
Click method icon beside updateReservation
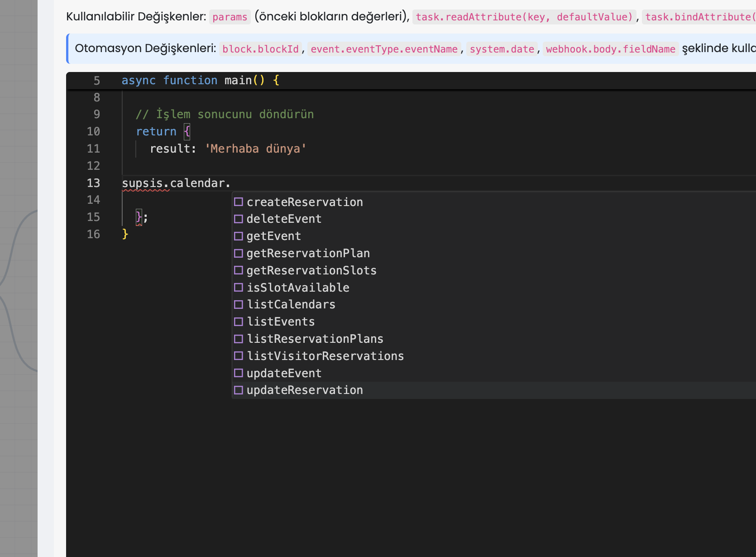239,390
